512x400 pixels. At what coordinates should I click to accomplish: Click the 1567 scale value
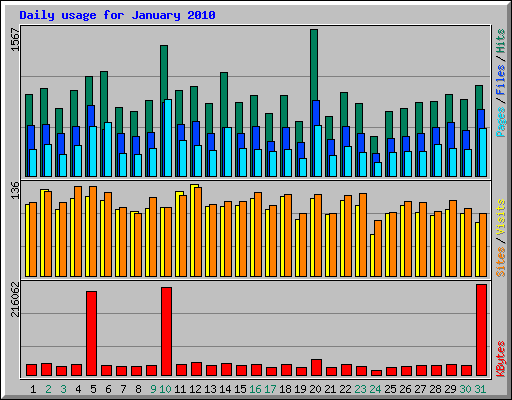[x=15, y=40]
